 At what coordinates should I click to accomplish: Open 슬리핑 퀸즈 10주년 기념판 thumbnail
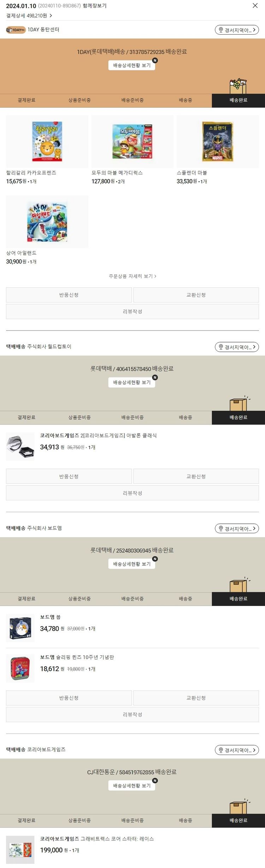tap(20, 668)
